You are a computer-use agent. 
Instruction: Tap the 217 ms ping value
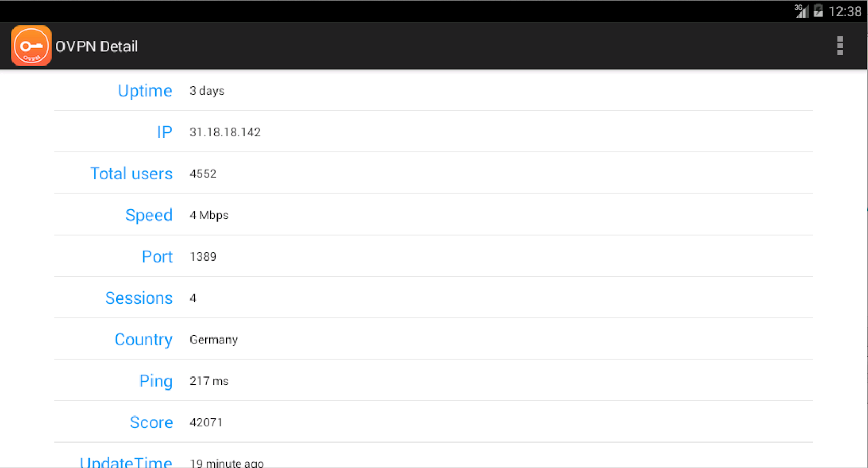click(x=209, y=381)
